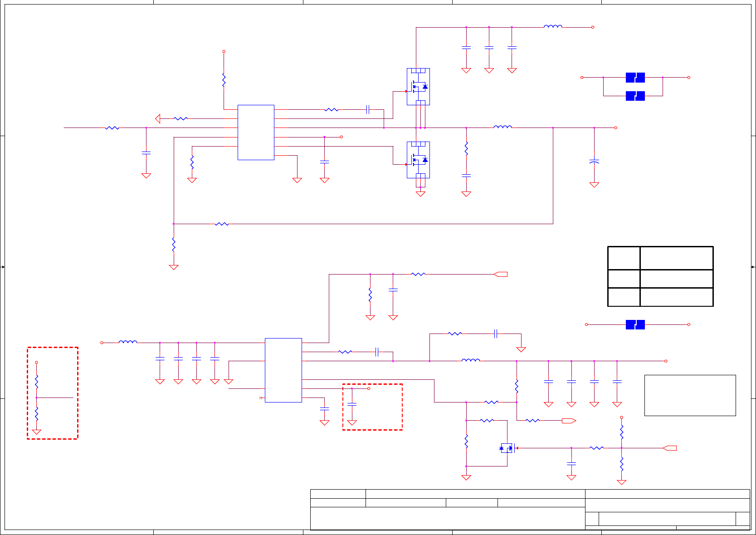Screen dimensions: 756x535
Task: Select the small MOSFET in bottom-right circuit
Action: [x=507, y=448]
